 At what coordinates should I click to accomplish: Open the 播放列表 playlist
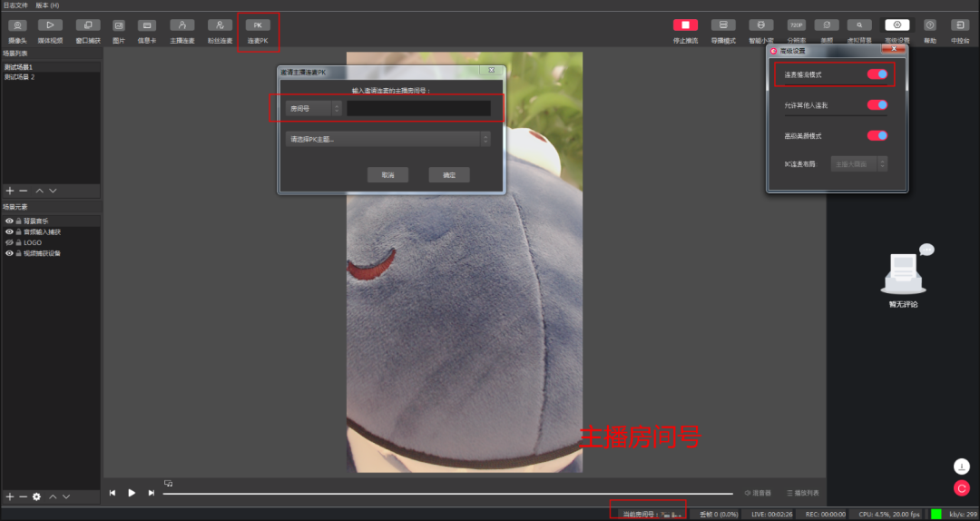pos(803,493)
